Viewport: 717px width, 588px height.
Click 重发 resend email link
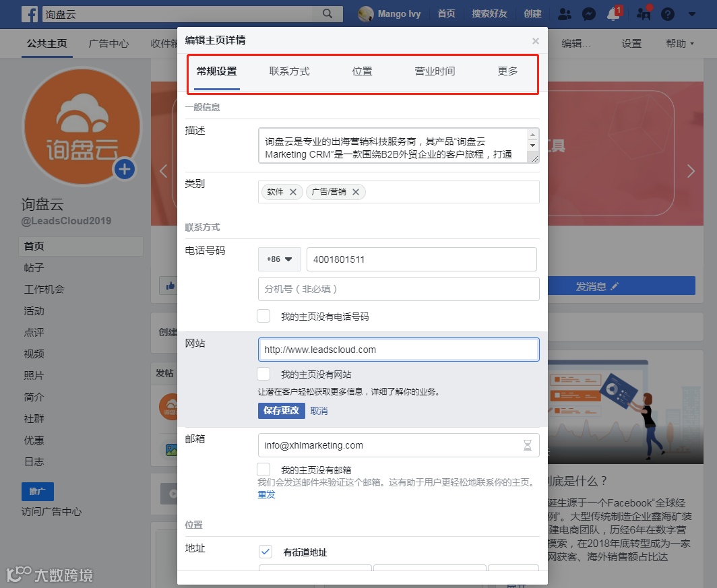(267, 494)
